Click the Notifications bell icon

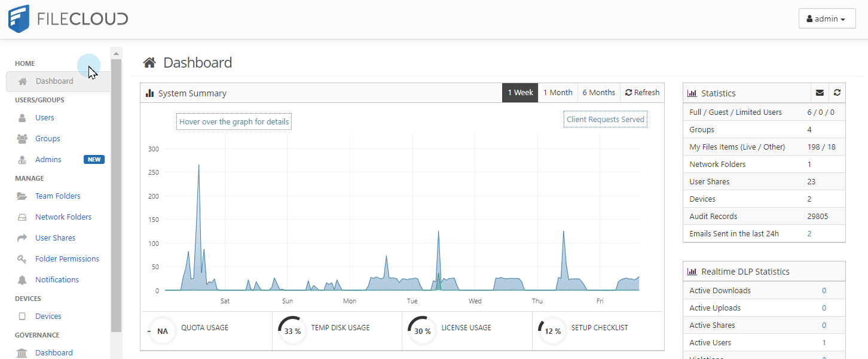pos(22,280)
